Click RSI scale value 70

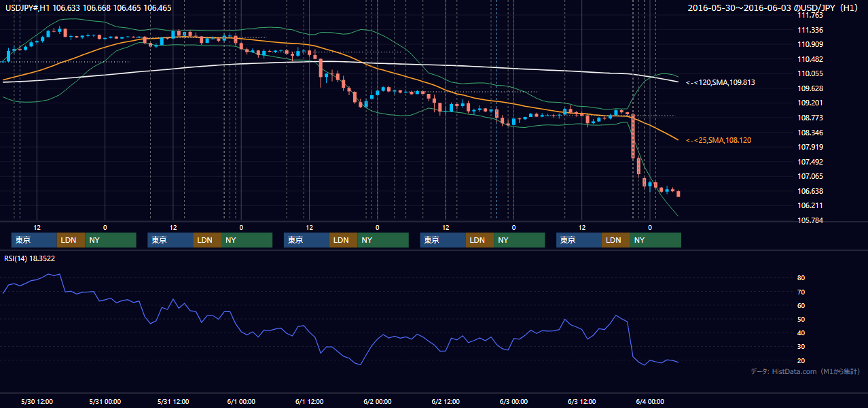(801, 292)
